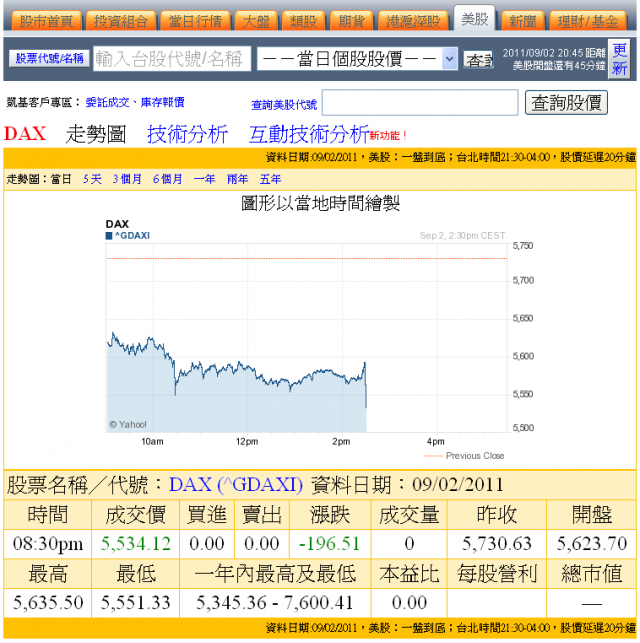Viewport: 640px width, 643px height.
Task: Go to the 大盤 tab
Action: [x=256, y=21]
